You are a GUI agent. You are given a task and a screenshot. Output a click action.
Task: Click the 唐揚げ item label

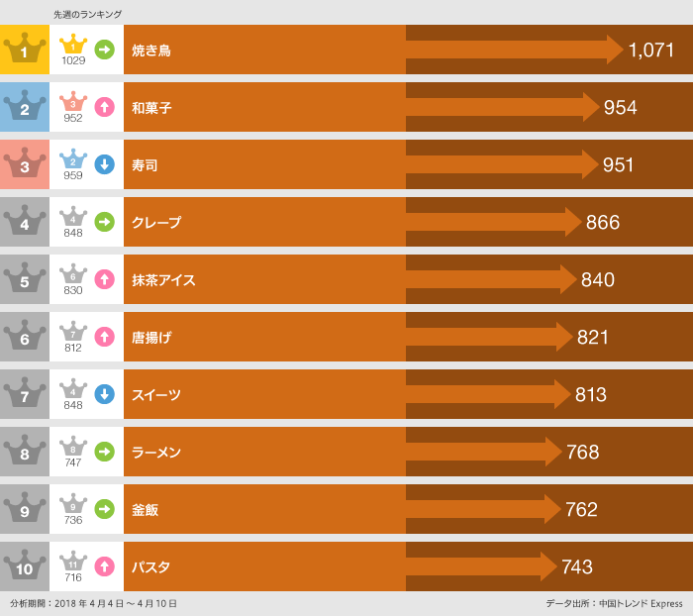tap(151, 338)
